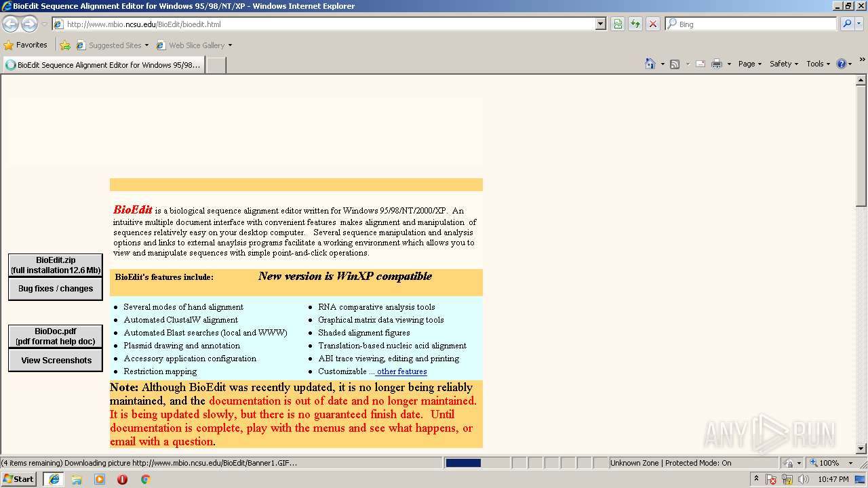Screen dimensions: 868x488
Task: Click the Start button
Action: tap(18, 479)
